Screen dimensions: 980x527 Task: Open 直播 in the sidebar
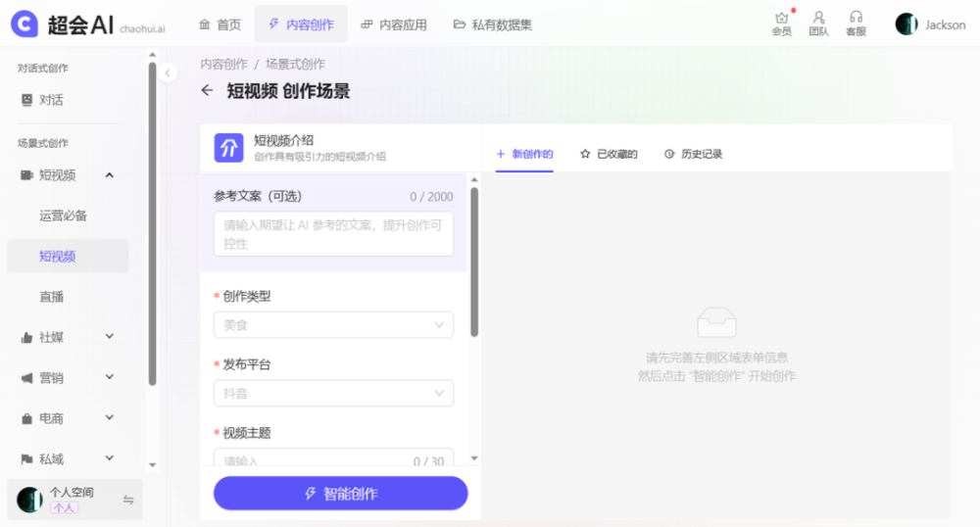pos(52,297)
